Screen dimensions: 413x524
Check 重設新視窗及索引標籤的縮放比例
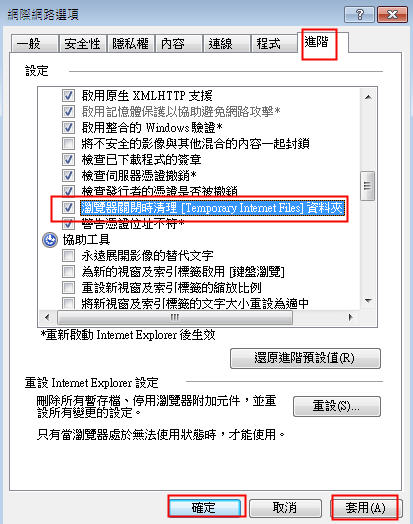68,287
